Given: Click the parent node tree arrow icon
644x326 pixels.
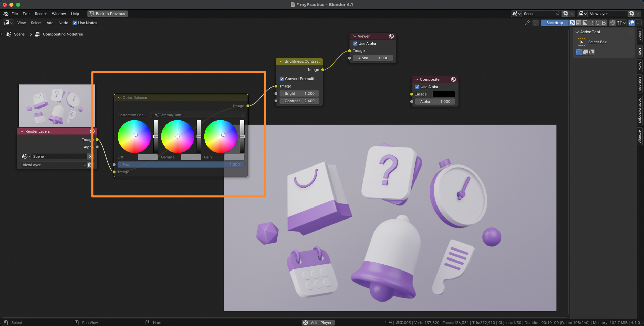Looking at the screenshot, I should 536,23.
